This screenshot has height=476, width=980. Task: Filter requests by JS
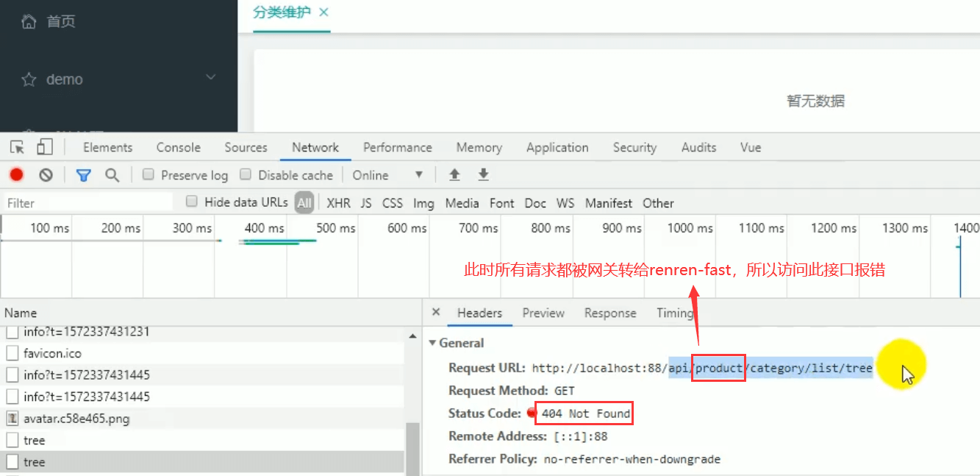(x=366, y=203)
